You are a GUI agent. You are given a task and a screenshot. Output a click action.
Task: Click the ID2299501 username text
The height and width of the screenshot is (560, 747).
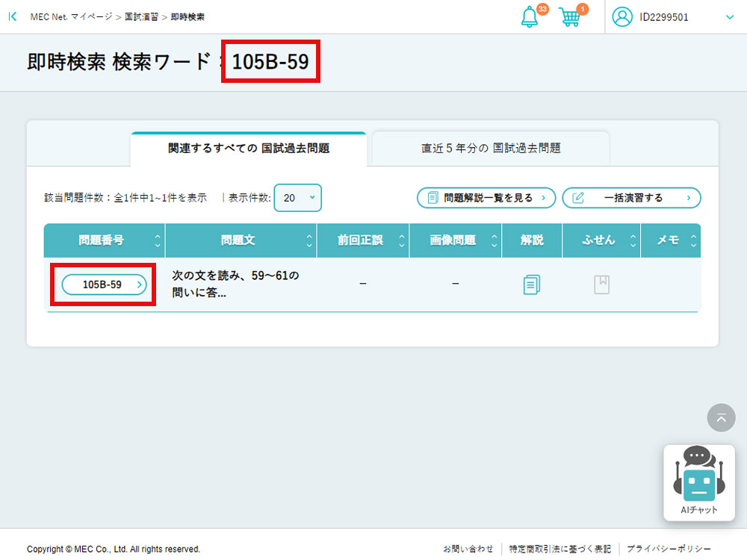(663, 17)
